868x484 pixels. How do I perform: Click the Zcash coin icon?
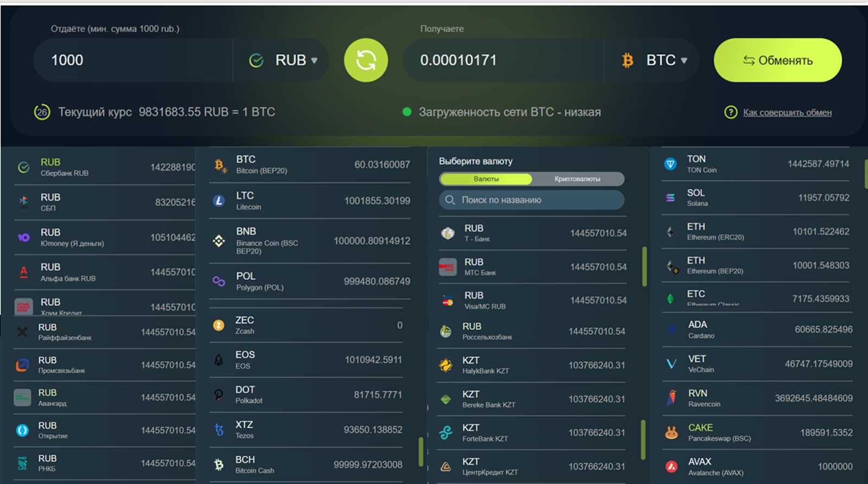click(219, 325)
